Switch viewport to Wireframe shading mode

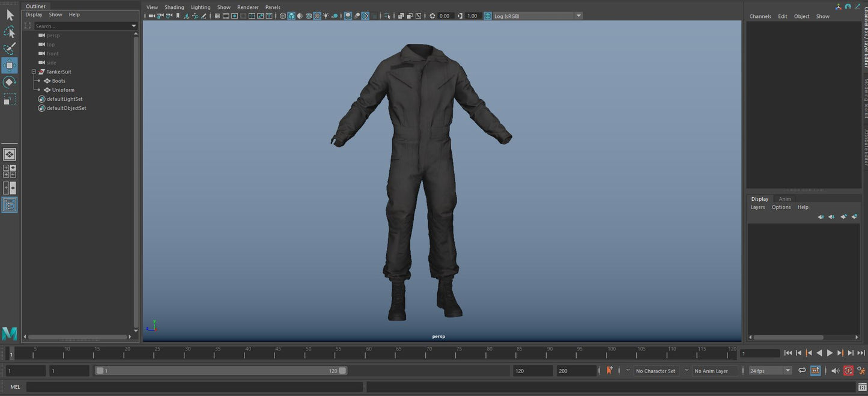tap(282, 16)
